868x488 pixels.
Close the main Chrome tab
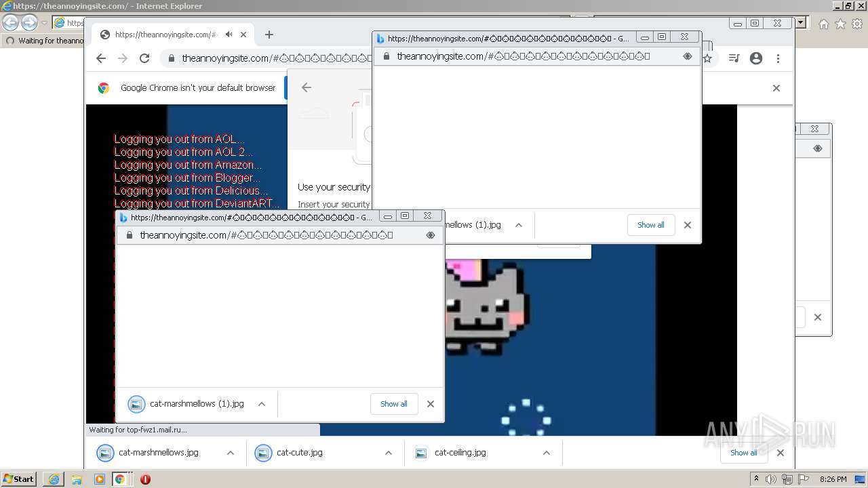pyautogui.click(x=243, y=35)
